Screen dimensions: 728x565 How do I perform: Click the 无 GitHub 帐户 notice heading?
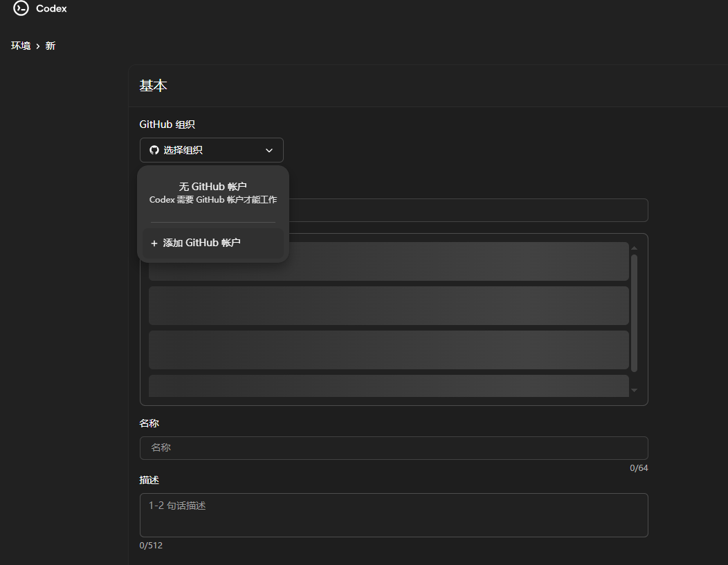[212, 187]
